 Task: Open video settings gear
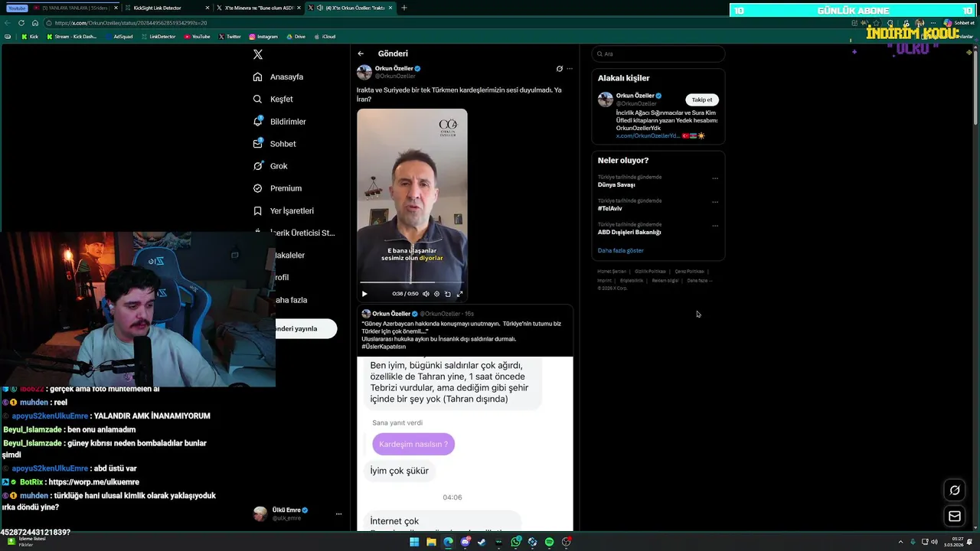(437, 294)
